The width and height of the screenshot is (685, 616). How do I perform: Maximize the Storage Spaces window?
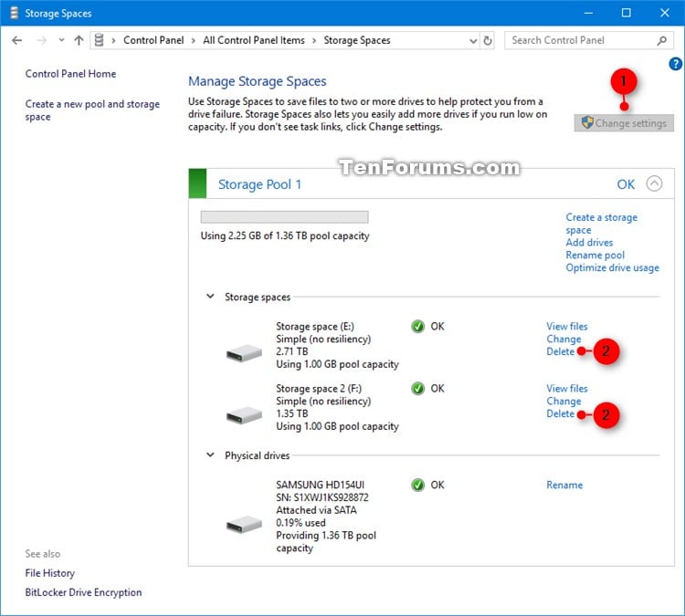point(626,13)
